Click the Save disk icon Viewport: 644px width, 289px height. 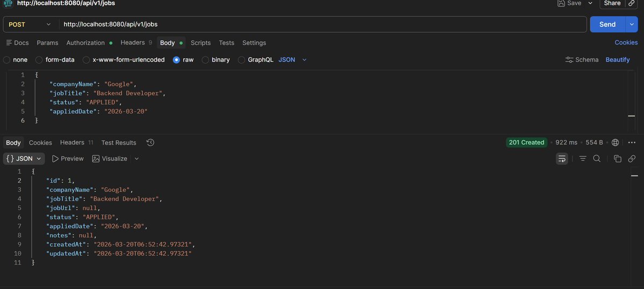point(561,3)
